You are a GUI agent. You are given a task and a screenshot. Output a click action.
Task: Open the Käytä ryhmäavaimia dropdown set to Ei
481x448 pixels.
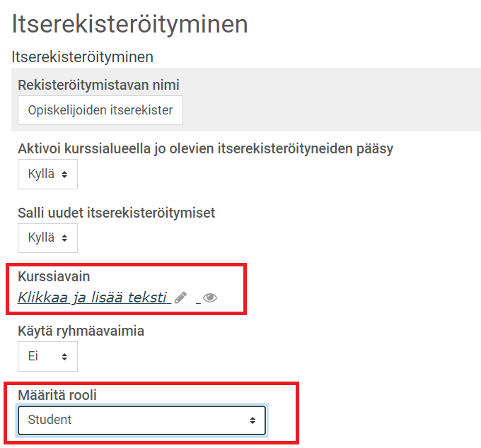pos(47,356)
